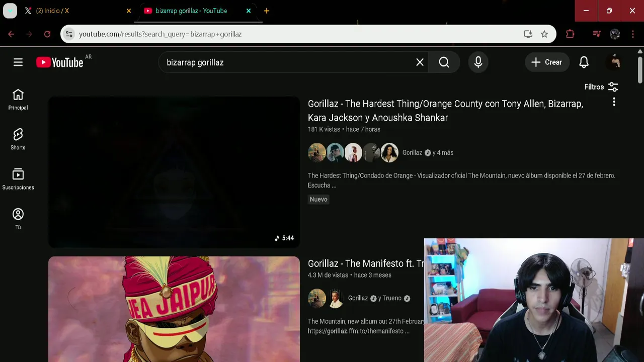Play the dark 5:44 video thumbnail
This screenshot has width=644, height=362.
174,172
